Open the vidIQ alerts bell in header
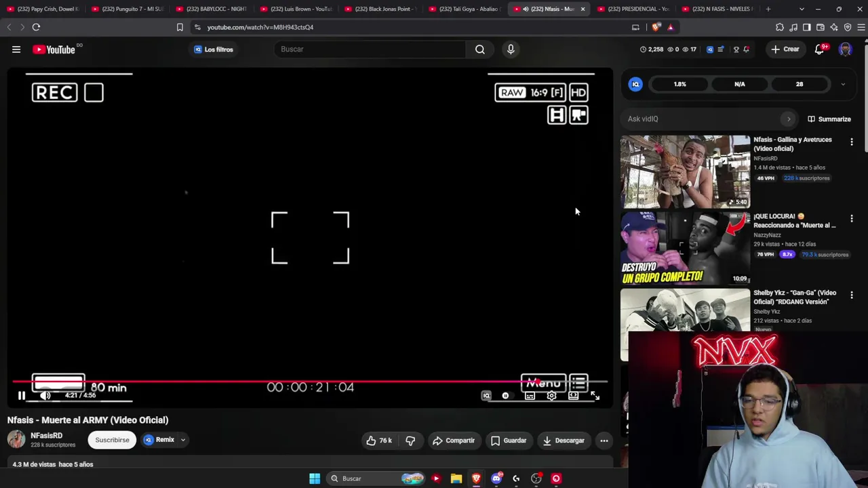The image size is (868, 488). click(747, 49)
